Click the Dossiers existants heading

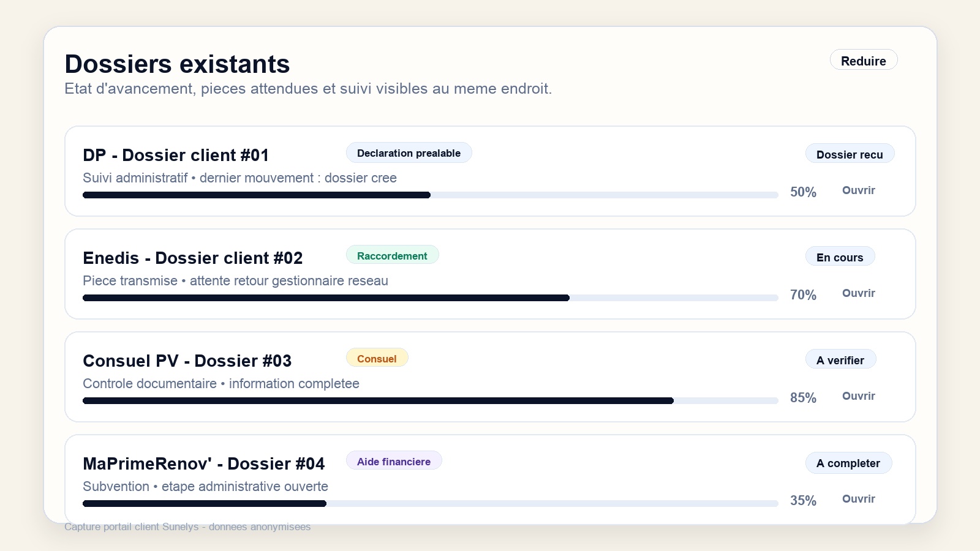tap(177, 64)
